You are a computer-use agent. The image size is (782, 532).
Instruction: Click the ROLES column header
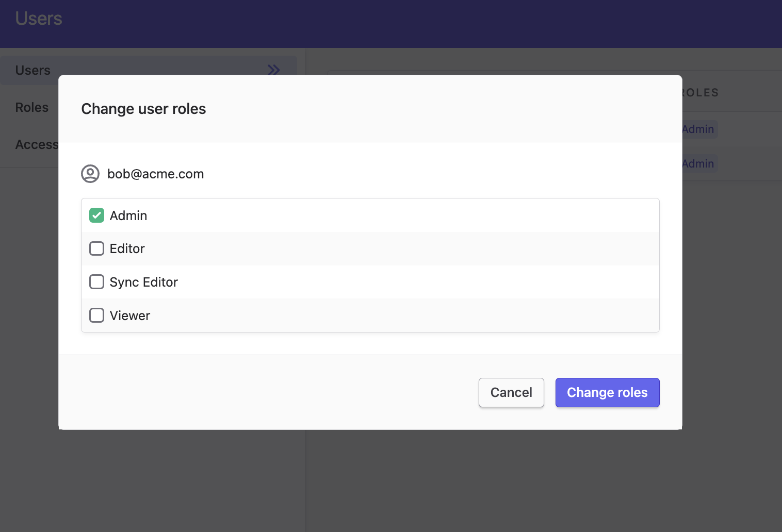[700, 93]
